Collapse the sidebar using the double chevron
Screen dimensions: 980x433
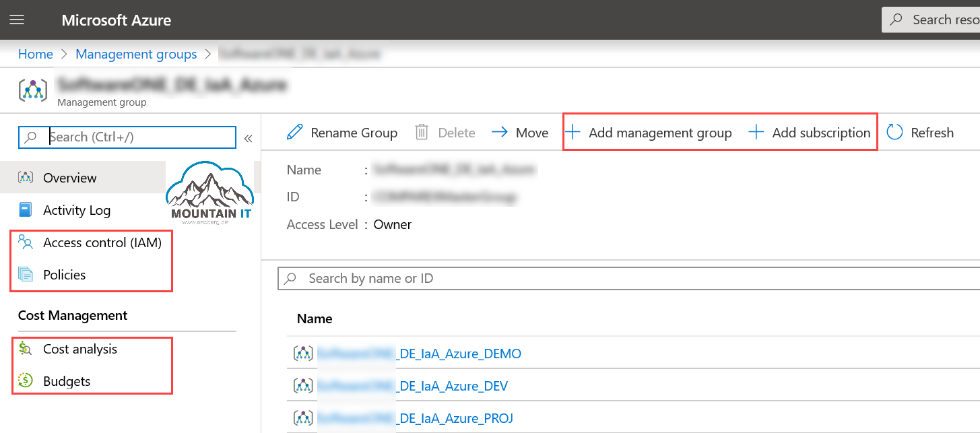click(248, 137)
